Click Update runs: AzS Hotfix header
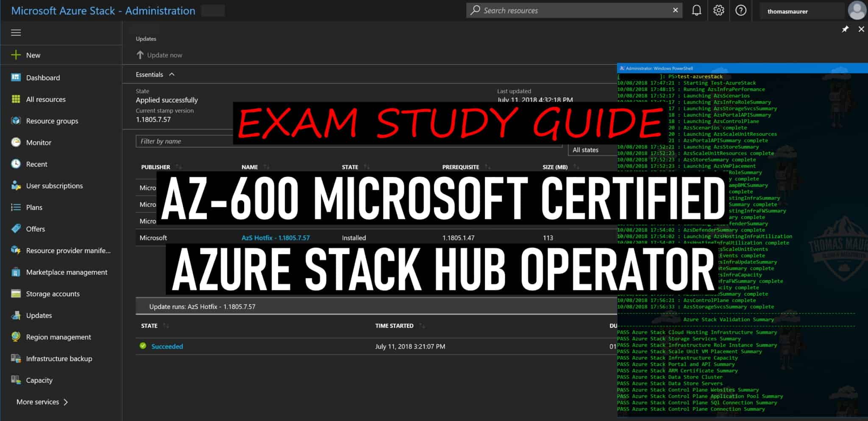Image resolution: width=868 pixels, height=421 pixels. [202, 307]
